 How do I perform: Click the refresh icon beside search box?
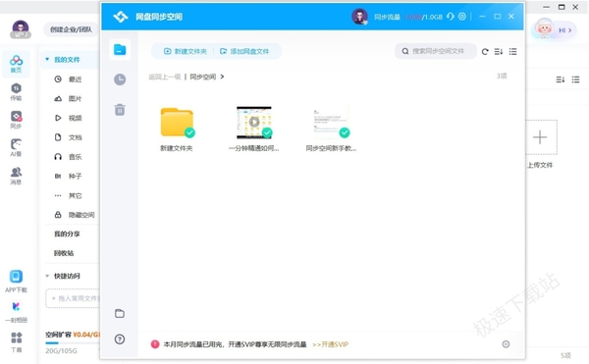pyautogui.click(x=485, y=51)
